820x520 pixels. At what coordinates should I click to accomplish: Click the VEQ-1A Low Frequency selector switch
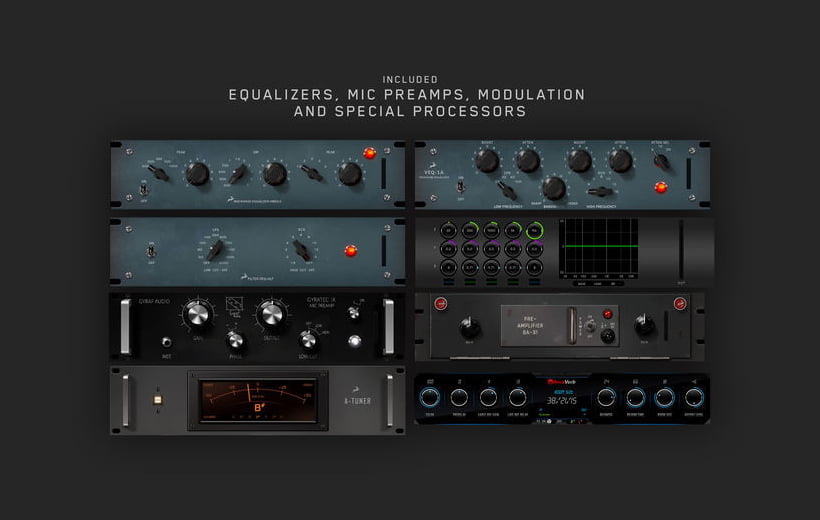tap(508, 188)
